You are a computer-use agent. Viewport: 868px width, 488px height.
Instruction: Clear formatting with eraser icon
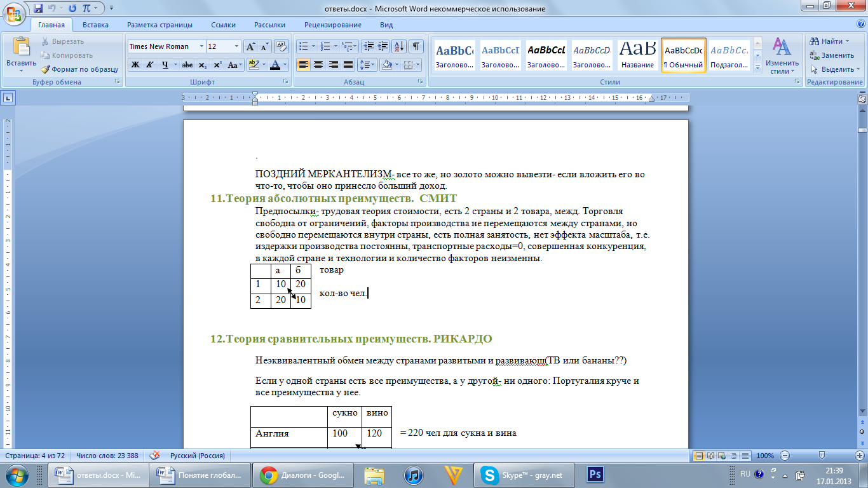282,46
